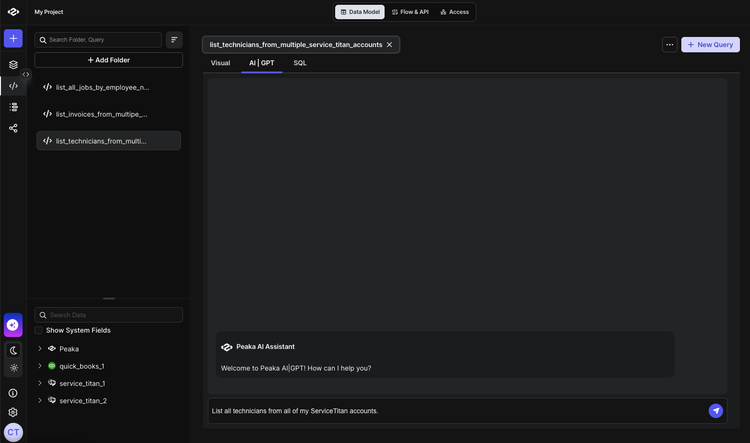Screen dimensions: 750x443
Task: Click the Search Folder, Query input
Action: pos(98,40)
